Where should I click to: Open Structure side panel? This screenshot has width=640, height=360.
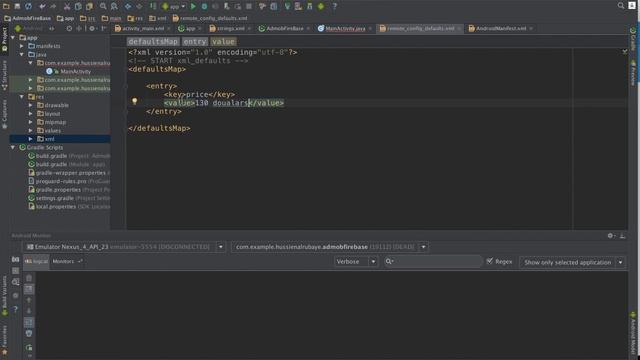4,75
